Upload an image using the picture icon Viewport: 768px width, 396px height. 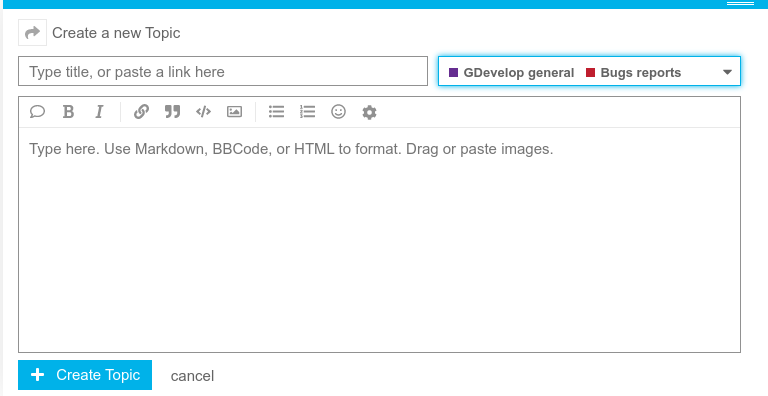(234, 112)
